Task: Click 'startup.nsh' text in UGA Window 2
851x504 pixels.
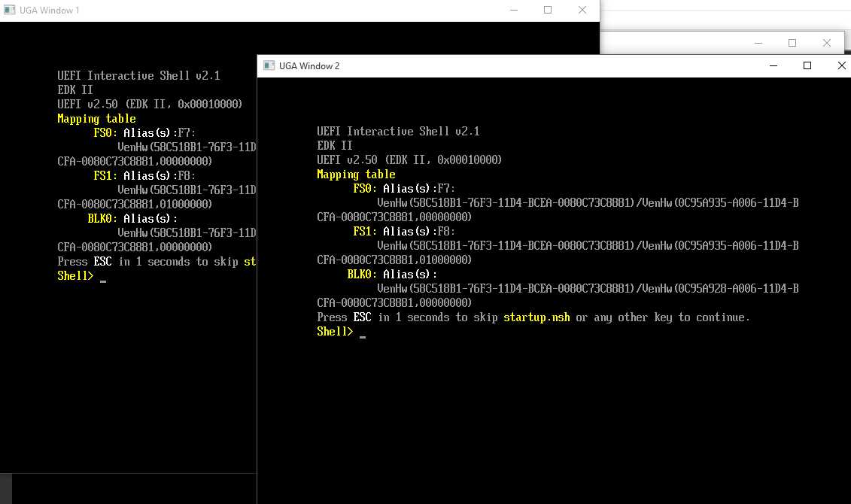Action: pos(536,317)
